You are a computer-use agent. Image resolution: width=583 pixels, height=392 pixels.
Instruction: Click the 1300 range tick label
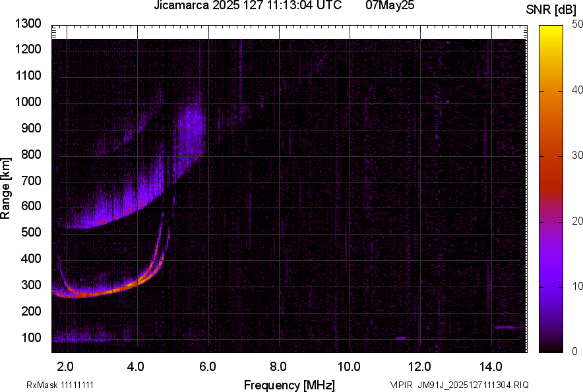click(28, 24)
